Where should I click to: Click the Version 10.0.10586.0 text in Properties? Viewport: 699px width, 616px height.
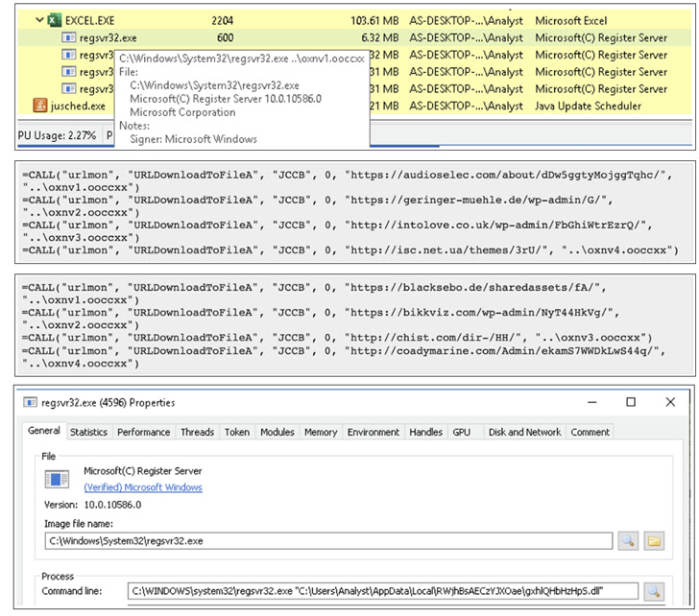pyautogui.click(x=93, y=505)
